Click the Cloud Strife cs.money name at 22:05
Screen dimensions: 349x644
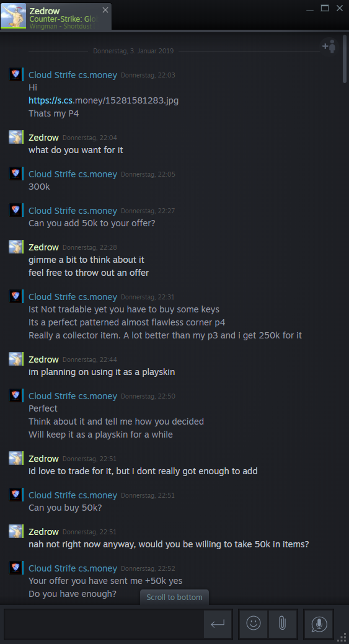[73, 174]
